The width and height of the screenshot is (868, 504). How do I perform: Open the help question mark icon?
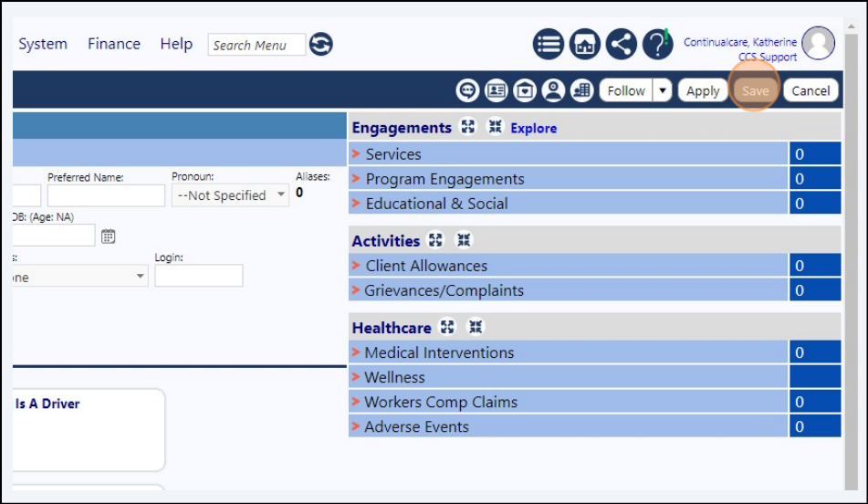coord(658,45)
